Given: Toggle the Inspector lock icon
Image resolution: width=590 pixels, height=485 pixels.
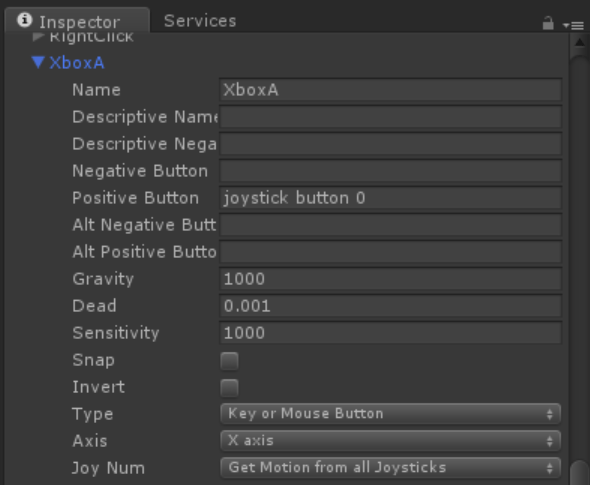Looking at the screenshot, I should (548, 23).
